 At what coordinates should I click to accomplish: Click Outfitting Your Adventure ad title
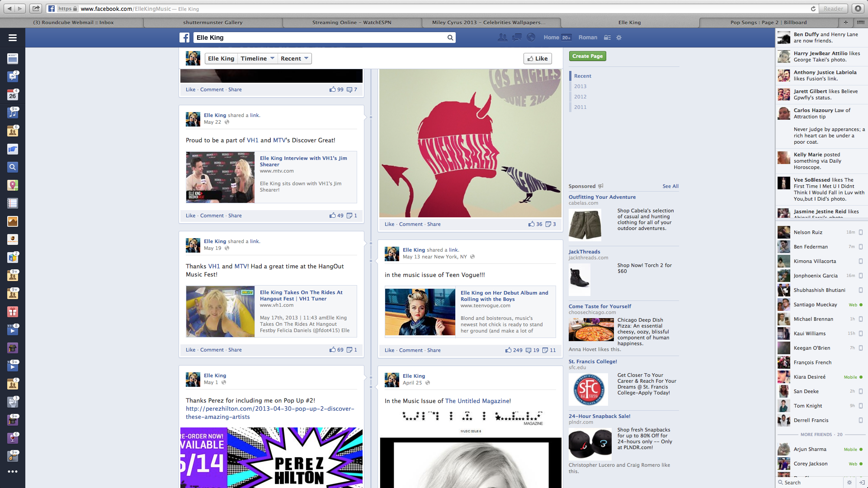click(602, 197)
